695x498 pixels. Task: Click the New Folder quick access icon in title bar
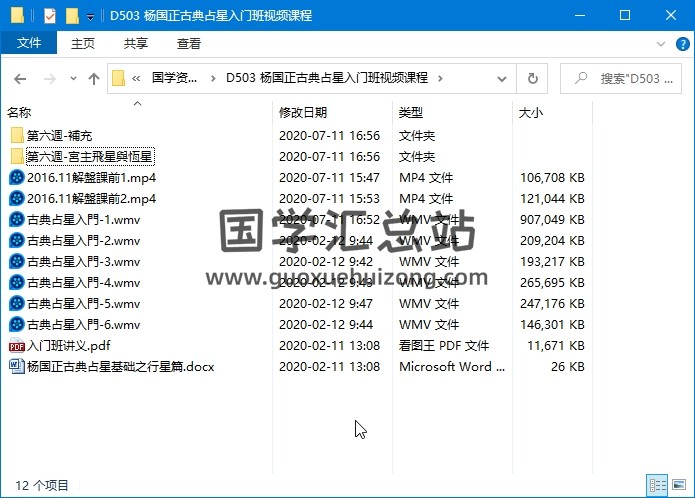pos(72,16)
